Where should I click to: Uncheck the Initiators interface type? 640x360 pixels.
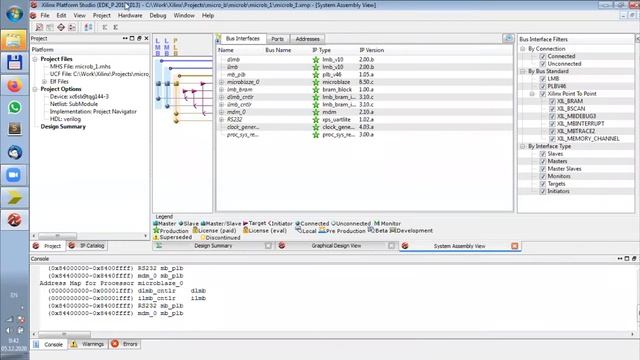pos(543,191)
